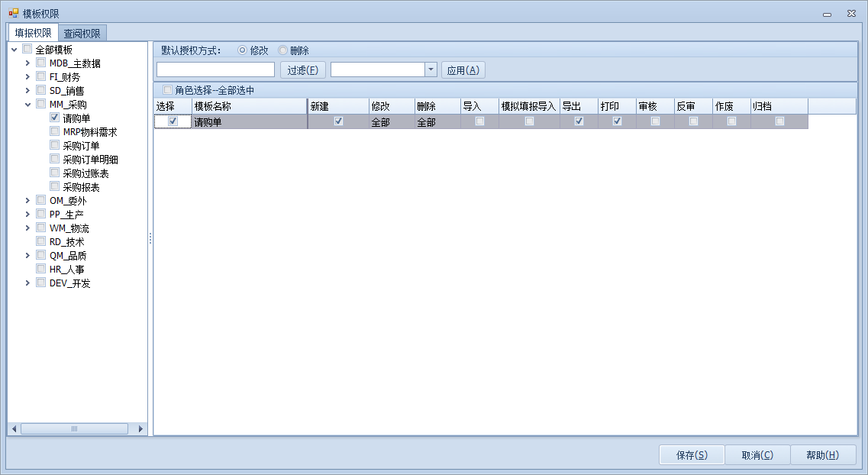This screenshot has width=868, height=475.
Task: Expand the MDB_主数据 tree node
Action: 28,63
